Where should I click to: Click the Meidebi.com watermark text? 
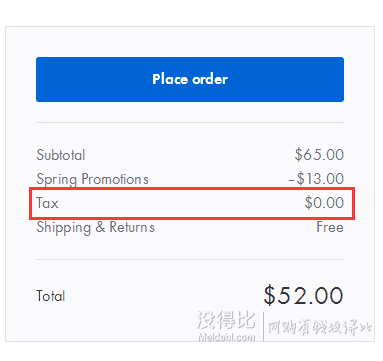tap(227, 337)
